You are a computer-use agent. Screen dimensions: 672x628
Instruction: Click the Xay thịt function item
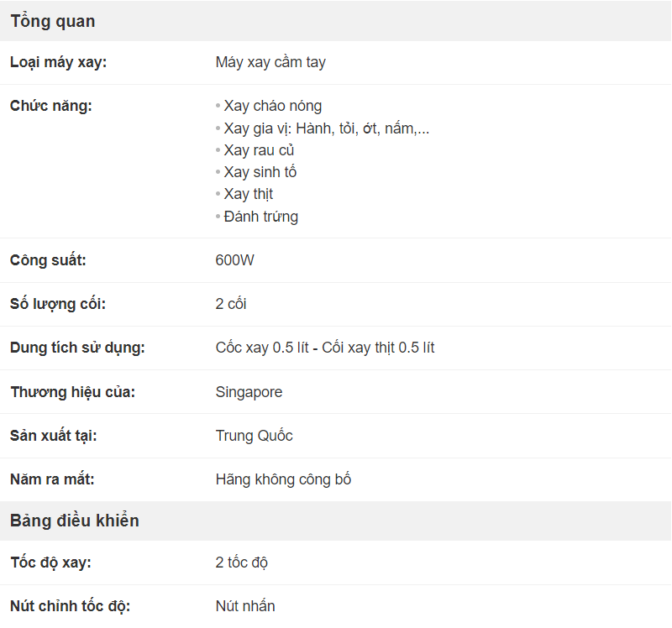248,194
